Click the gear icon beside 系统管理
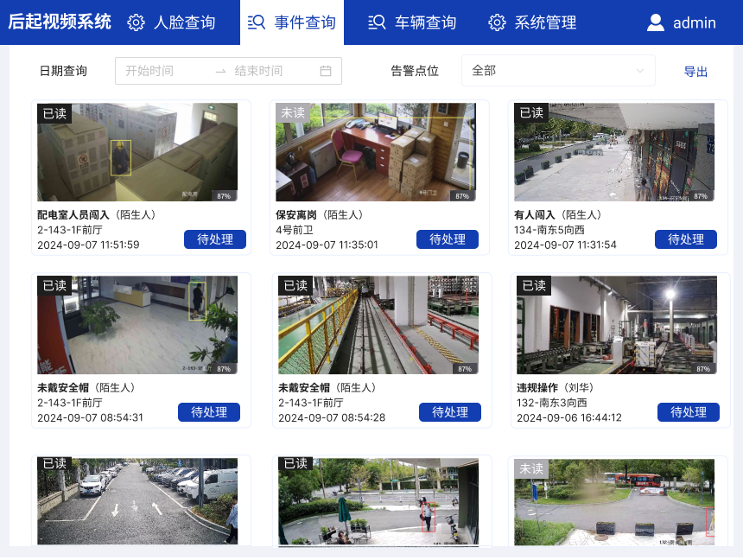 497,22
